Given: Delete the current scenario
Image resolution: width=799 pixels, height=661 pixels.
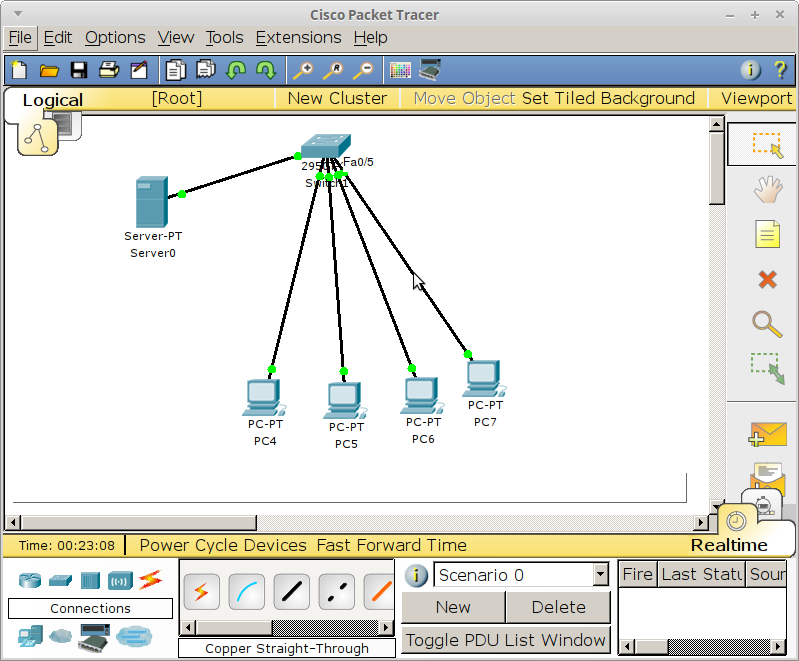Looking at the screenshot, I should click(x=558, y=607).
